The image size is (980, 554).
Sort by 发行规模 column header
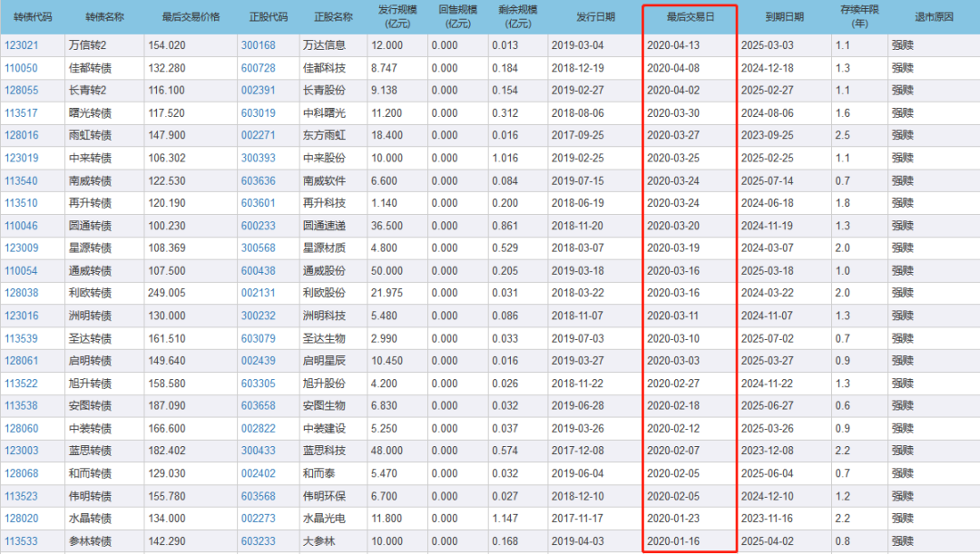point(397,17)
